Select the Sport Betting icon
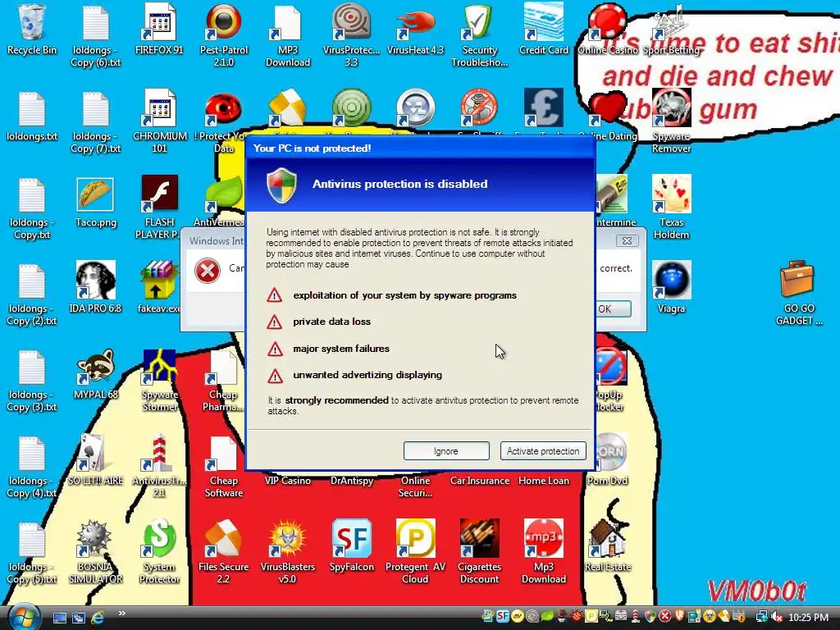This screenshot has width=840, height=630. (x=671, y=30)
